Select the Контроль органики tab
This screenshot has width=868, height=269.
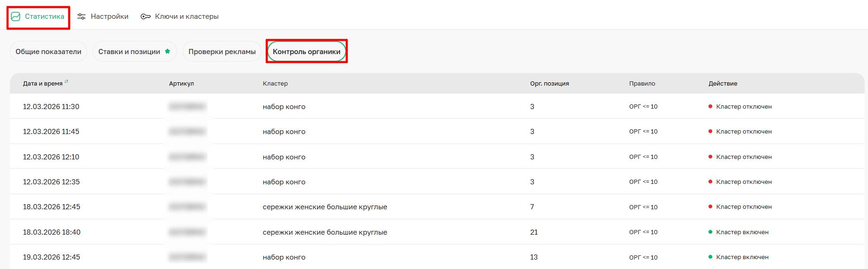point(307,52)
